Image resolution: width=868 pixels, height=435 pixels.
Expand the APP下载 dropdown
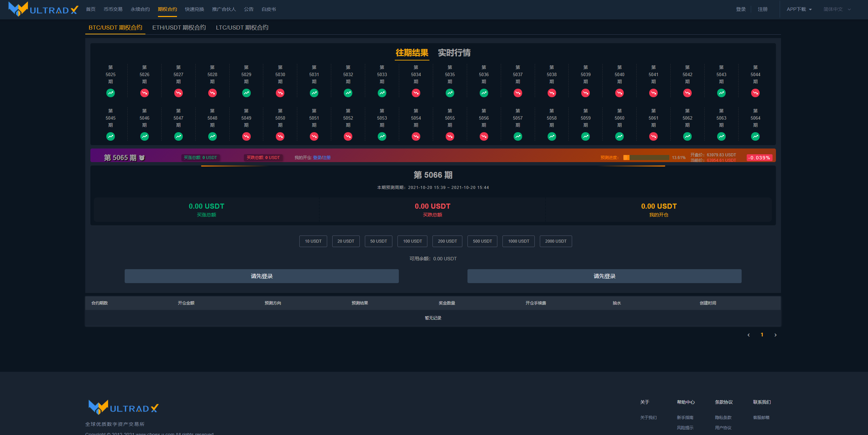pyautogui.click(x=799, y=9)
